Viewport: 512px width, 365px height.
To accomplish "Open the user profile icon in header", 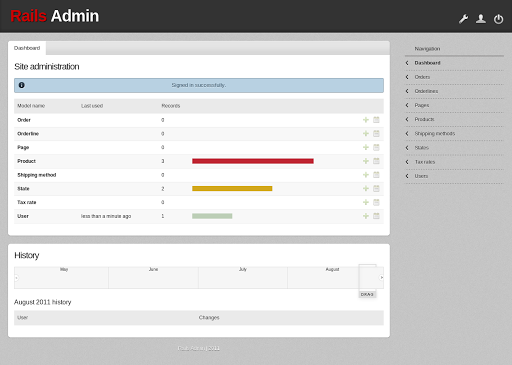I will click(481, 19).
